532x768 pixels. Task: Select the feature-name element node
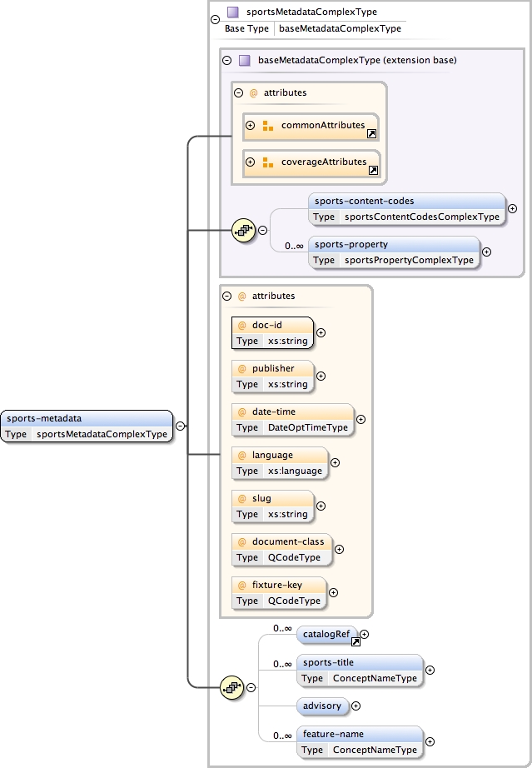[360, 741]
